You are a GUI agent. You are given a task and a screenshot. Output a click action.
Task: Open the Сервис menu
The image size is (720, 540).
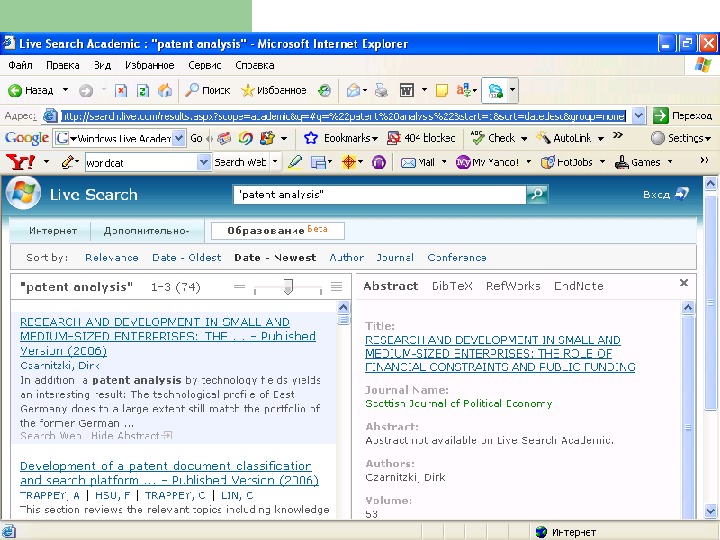[x=205, y=65]
